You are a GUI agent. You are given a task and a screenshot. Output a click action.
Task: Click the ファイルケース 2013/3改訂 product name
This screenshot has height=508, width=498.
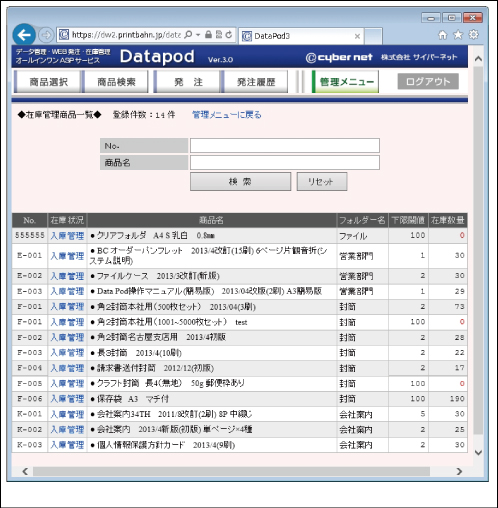pyautogui.click(x=155, y=276)
